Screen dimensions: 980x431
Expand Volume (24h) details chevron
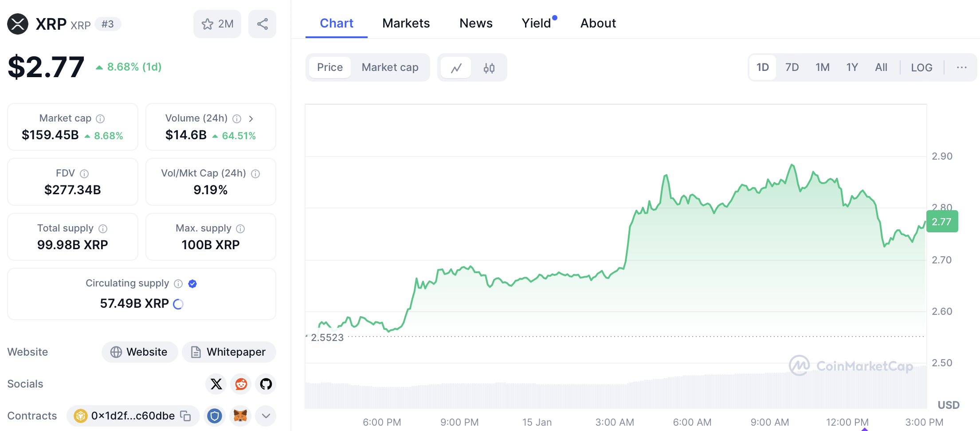point(251,118)
